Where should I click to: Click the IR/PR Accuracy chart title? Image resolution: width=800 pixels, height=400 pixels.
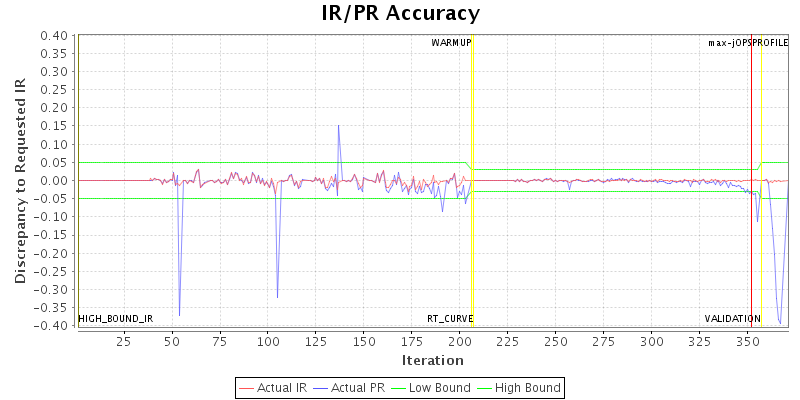click(x=400, y=13)
